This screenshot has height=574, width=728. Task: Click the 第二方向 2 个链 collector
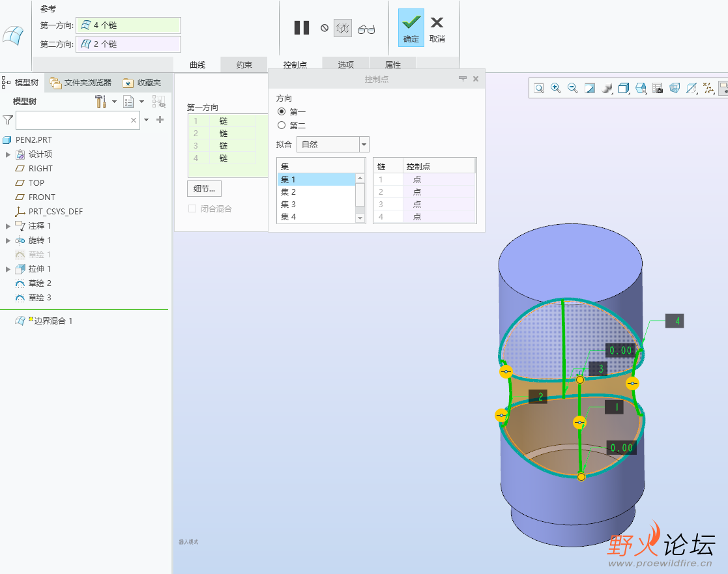point(128,44)
